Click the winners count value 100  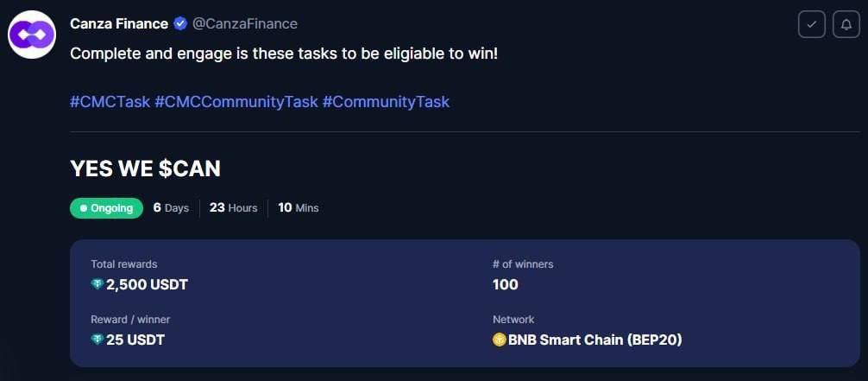point(506,285)
